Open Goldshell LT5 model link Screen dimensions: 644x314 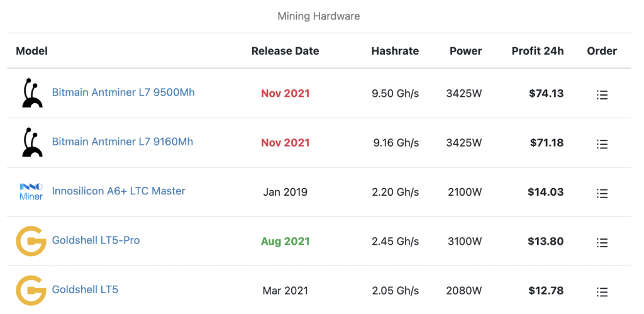click(x=85, y=289)
